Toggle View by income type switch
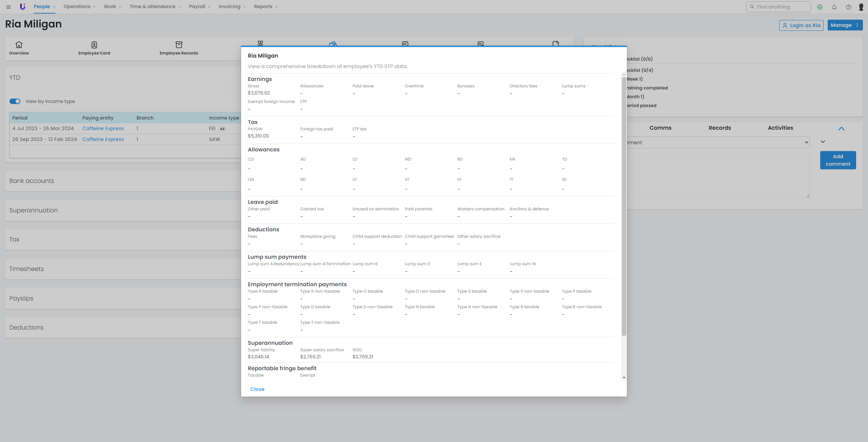868x442 pixels. tap(15, 101)
